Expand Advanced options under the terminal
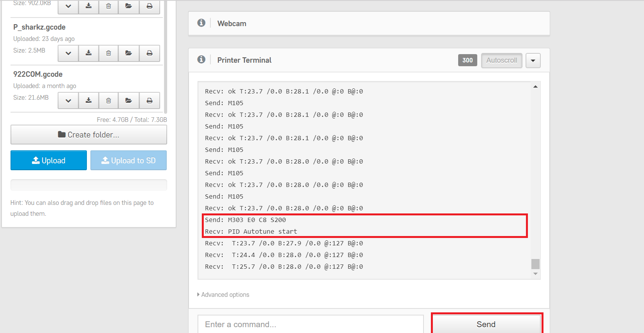This screenshot has height=333, width=644. tap(223, 295)
